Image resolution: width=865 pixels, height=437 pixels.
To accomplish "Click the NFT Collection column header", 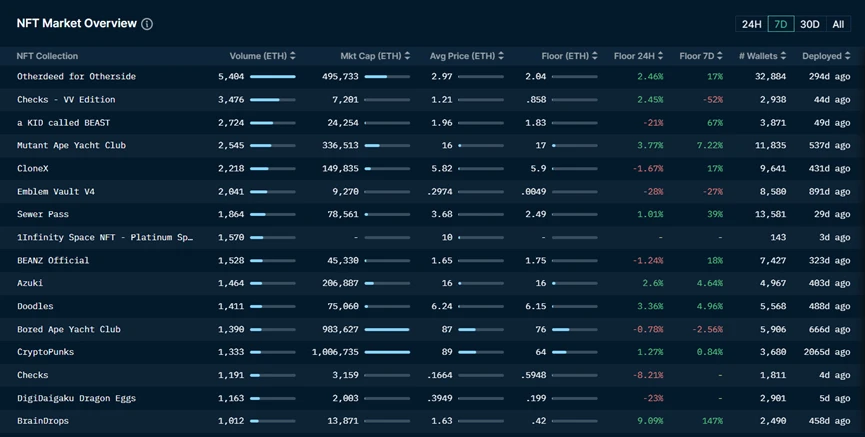I will pyautogui.click(x=47, y=56).
